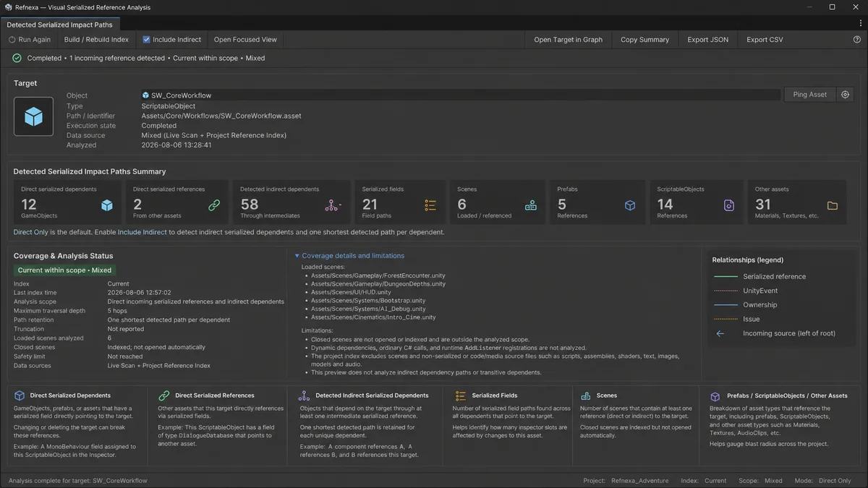Click the Ping Asset button
Screen dimensions: 868x488
(x=809, y=95)
